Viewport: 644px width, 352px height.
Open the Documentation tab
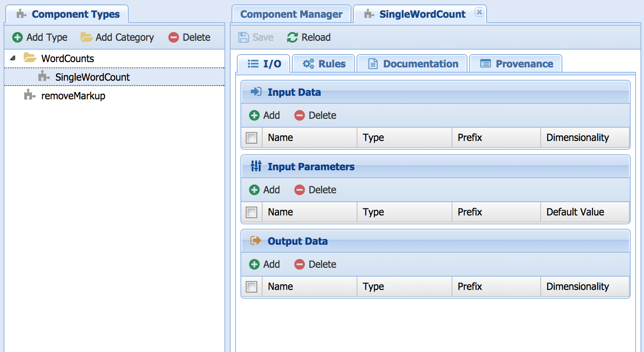pos(412,64)
